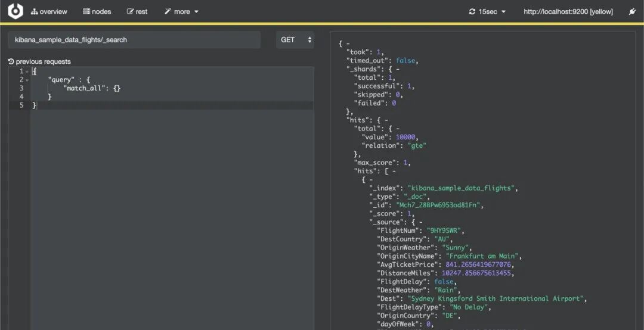The image size is (644, 330).
Task: Open the overview page
Action: [49, 11]
